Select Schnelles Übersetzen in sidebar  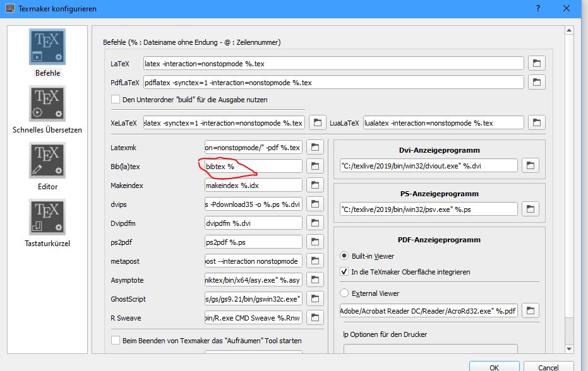coord(47,109)
